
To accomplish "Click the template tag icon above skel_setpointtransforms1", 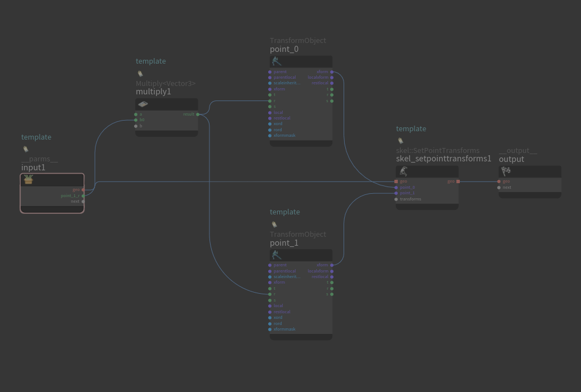I will 400,140.
